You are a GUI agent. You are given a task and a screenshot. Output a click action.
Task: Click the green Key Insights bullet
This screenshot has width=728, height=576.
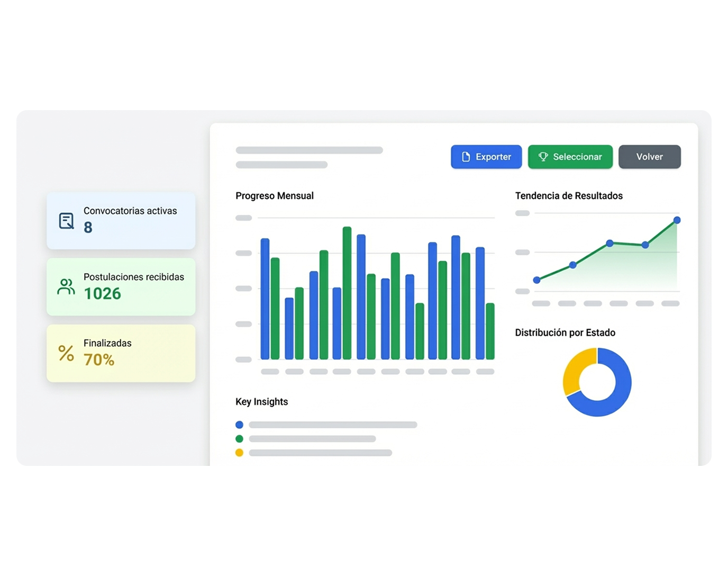click(239, 439)
